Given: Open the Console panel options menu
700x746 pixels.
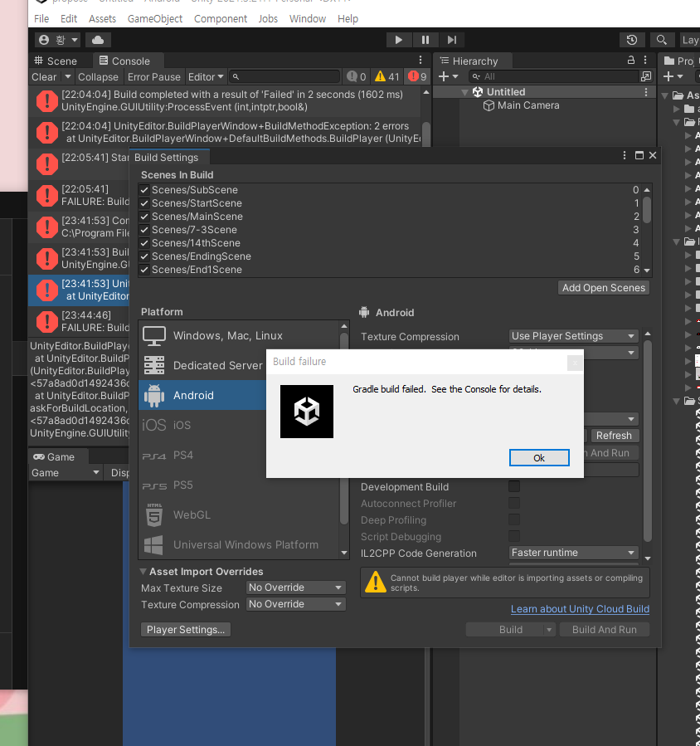Looking at the screenshot, I should [420, 60].
